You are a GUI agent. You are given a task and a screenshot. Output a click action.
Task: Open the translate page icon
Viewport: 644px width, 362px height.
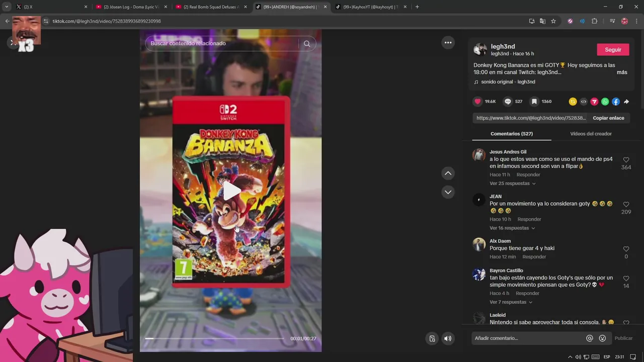[542, 21]
